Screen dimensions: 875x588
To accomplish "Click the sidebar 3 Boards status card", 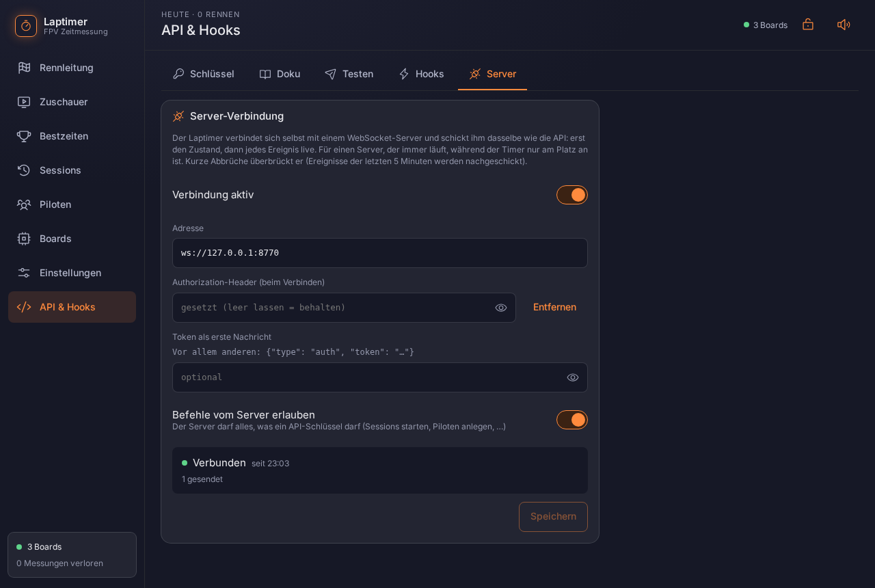I will pos(72,554).
